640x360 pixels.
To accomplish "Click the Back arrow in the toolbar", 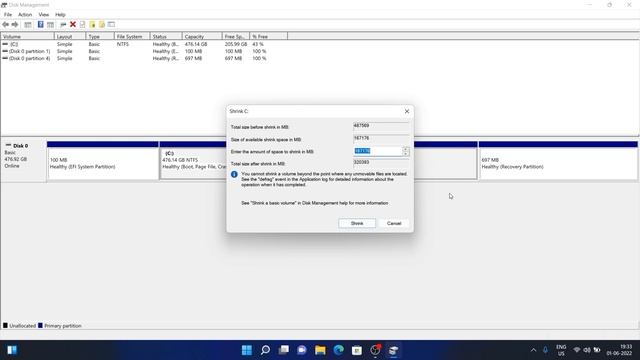I will [6, 24].
